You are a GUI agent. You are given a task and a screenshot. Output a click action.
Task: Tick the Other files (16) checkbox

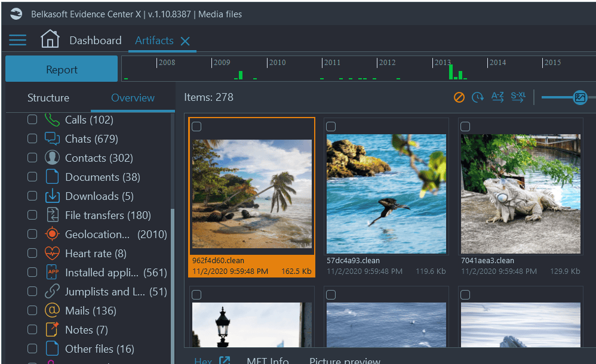(32, 348)
